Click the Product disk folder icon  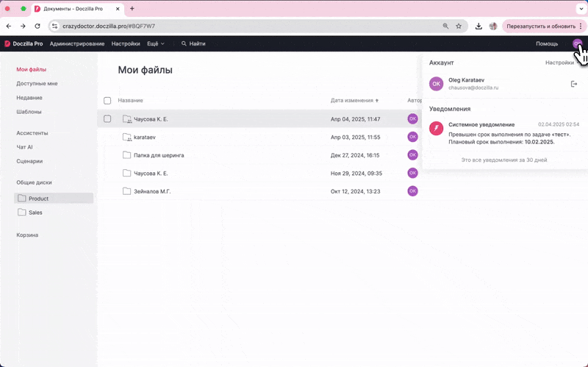22,198
